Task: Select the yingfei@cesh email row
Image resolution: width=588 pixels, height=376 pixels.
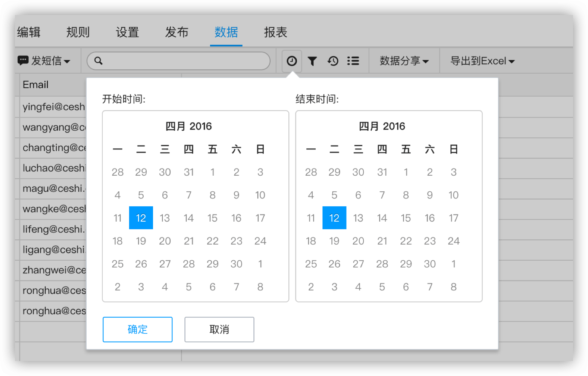Action: click(x=54, y=107)
